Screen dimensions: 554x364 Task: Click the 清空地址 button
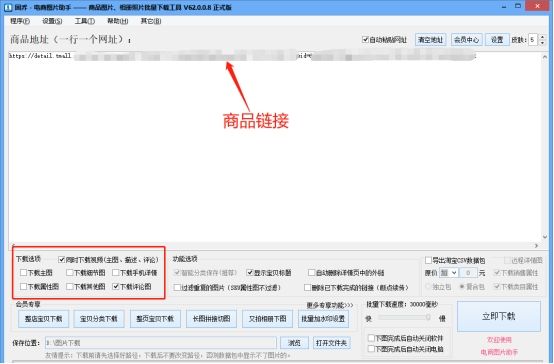pyautogui.click(x=430, y=40)
